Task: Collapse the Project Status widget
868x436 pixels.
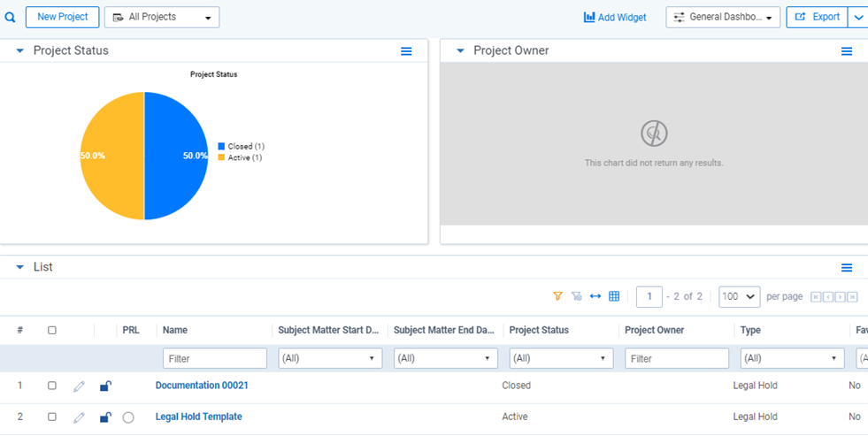Action: (x=20, y=51)
